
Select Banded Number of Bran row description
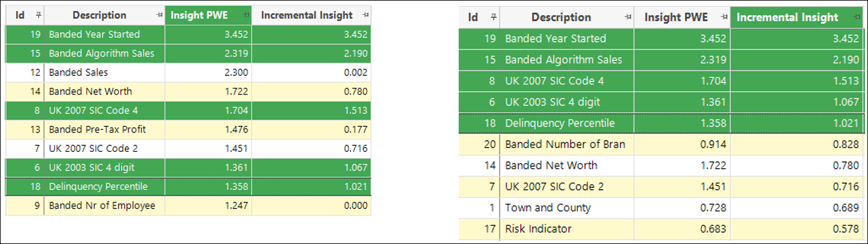[566, 144]
